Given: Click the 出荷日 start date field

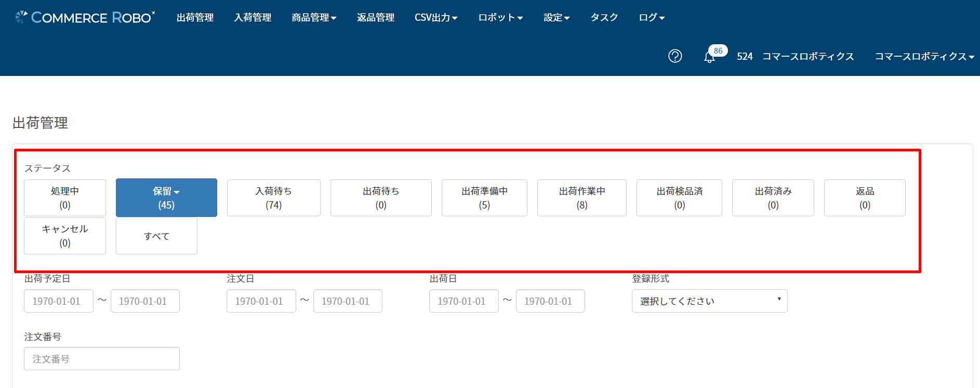Looking at the screenshot, I should point(464,301).
